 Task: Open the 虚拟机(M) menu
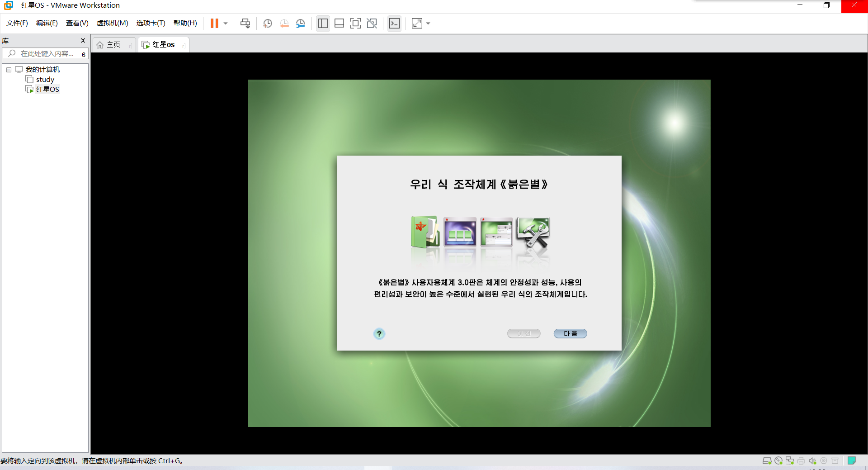coord(113,23)
